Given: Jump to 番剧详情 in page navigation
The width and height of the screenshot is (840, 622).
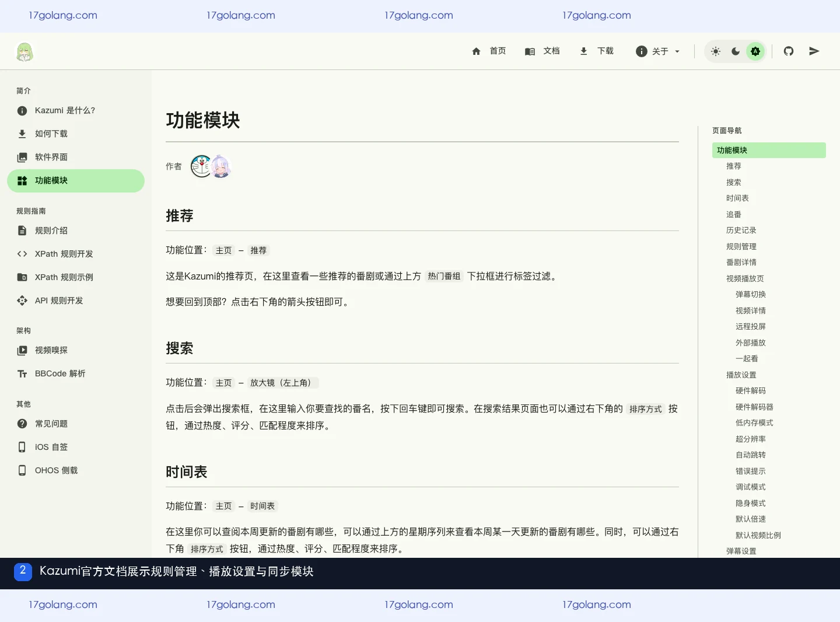Looking at the screenshot, I should tap(741, 263).
